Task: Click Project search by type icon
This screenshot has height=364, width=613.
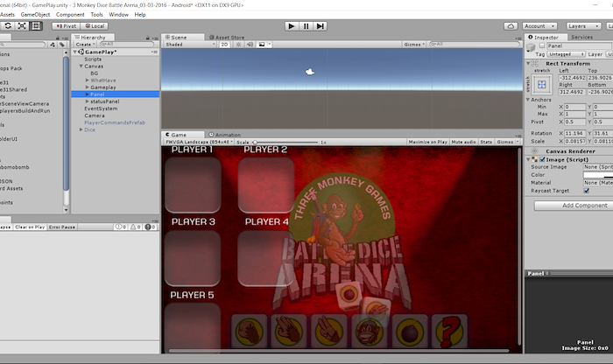Action: click(x=53, y=45)
